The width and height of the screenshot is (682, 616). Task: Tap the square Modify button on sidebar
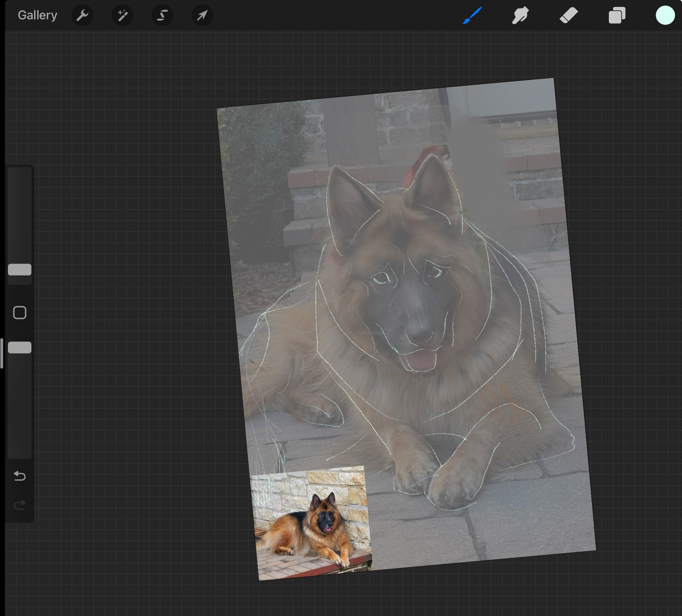point(20,313)
